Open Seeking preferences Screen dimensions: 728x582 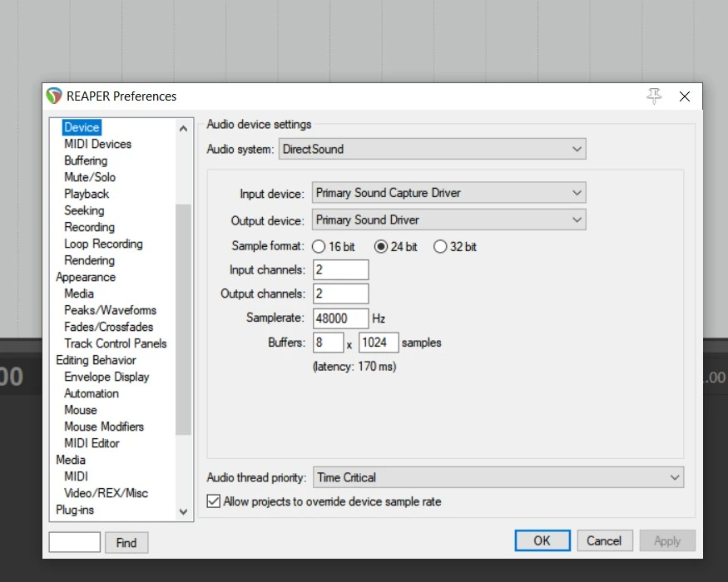click(x=85, y=210)
